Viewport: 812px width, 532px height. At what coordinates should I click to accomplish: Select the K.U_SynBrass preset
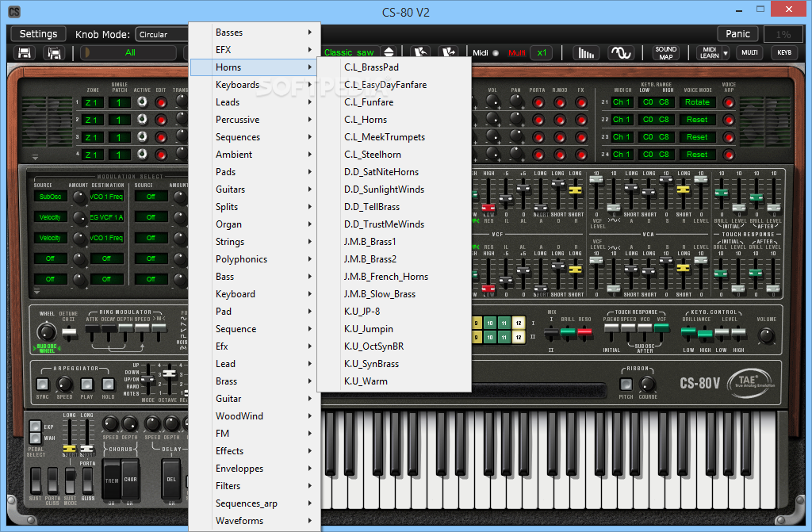pos(394,364)
